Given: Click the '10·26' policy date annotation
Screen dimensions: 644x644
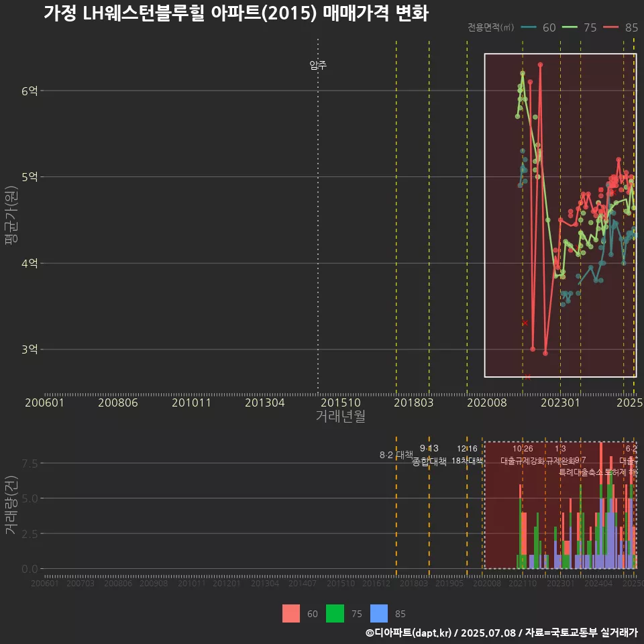Looking at the screenshot, I should coord(523,449).
